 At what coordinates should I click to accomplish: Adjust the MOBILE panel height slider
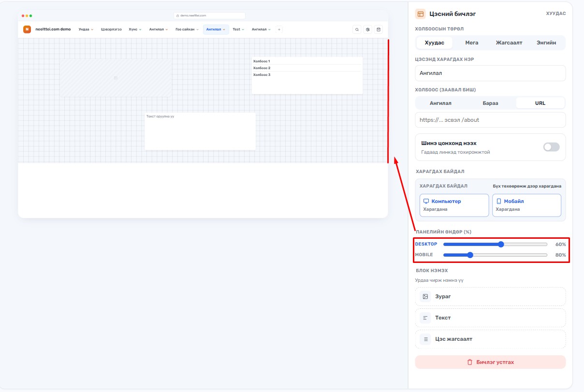(495, 255)
